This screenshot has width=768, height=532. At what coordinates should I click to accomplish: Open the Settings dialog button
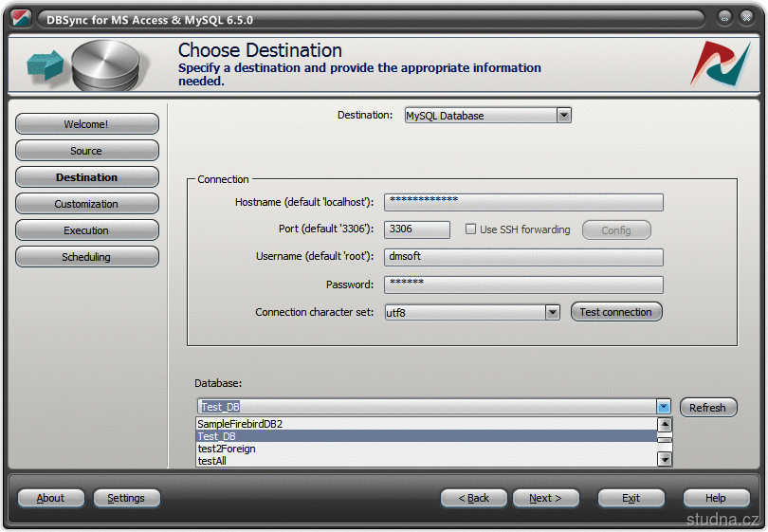[126, 498]
